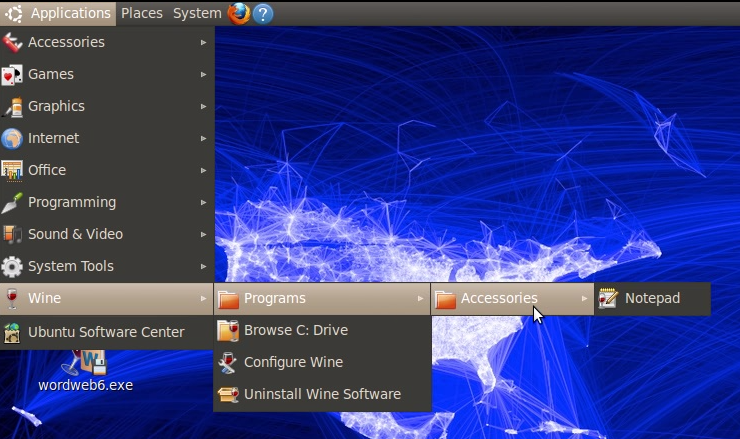Expand arrow on Internet row
The image size is (740, 439).
tap(203, 138)
